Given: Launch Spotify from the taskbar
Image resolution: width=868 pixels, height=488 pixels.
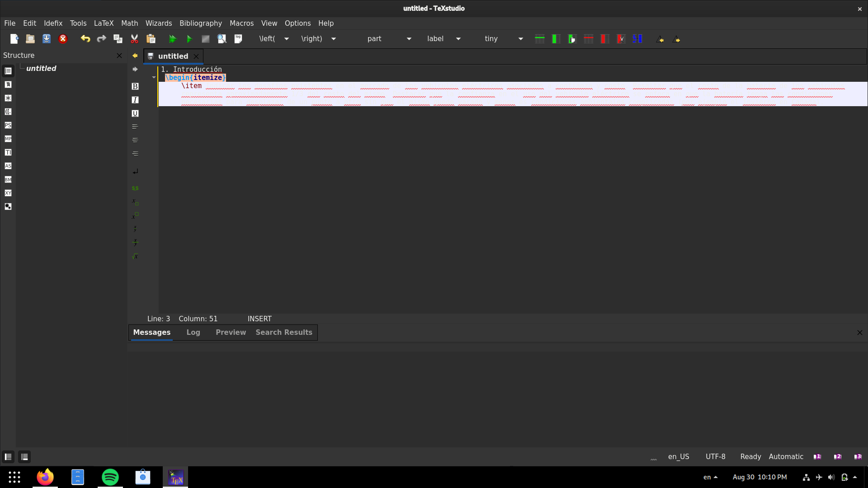Looking at the screenshot, I should click(x=110, y=477).
